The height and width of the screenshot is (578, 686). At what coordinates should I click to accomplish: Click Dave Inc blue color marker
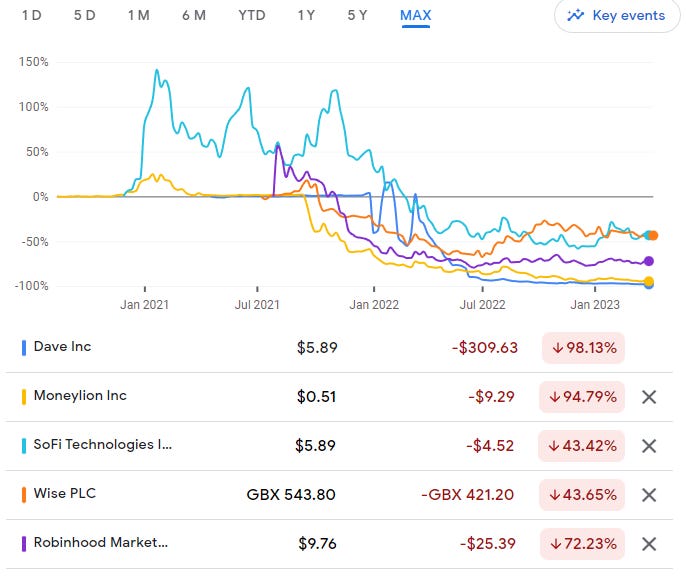point(24,348)
